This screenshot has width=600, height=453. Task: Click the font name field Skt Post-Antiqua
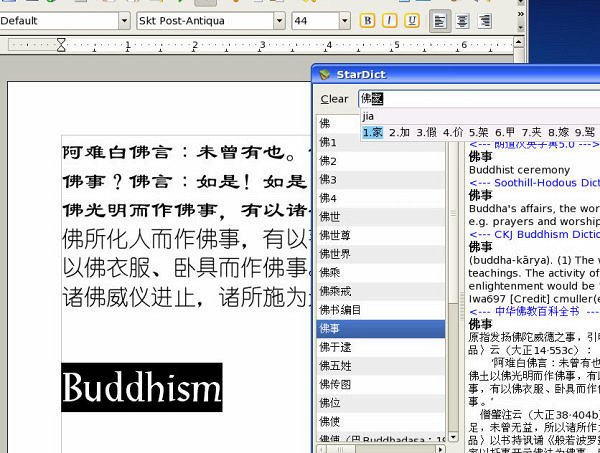(x=205, y=21)
